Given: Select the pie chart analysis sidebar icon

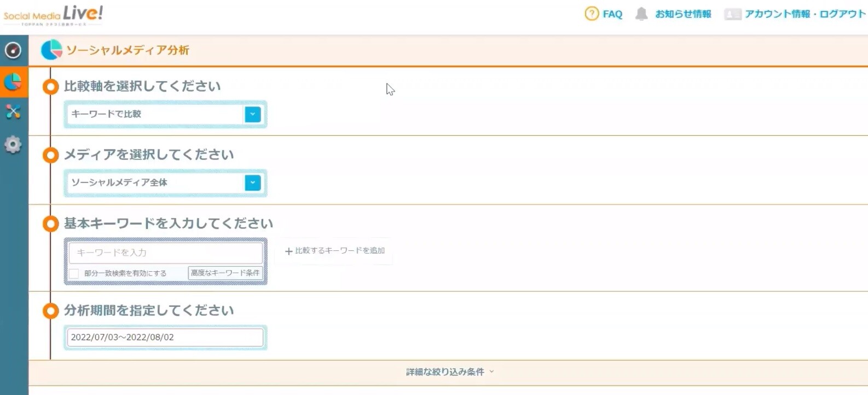Looking at the screenshot, I should (13, 82).
